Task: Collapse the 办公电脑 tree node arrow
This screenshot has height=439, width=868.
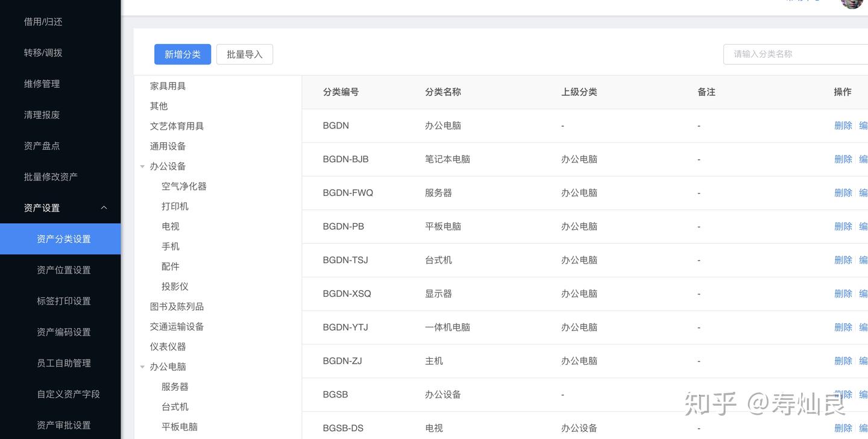Action: (x=142, y=367)
